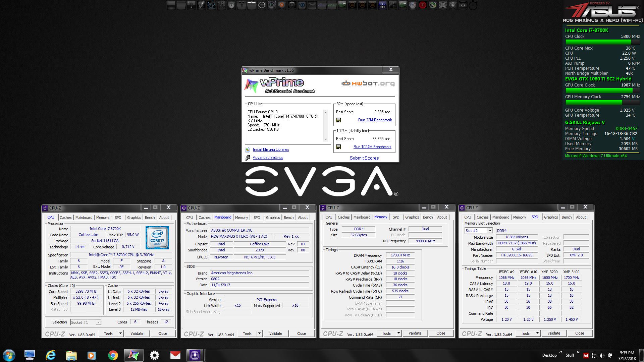This screenshot has width=644, height=362.
Task: Switch to the Caches tab in the first CPU-Z window
Action: (x=66, y=218)
